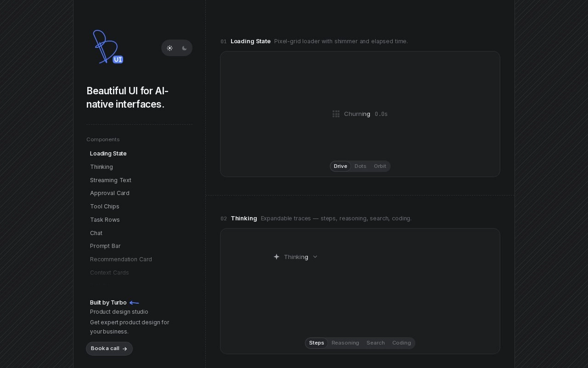This screenshot has height=368, width=588.
Task: Go to Loading State in sidebar
Action: (x=108, y=154)
